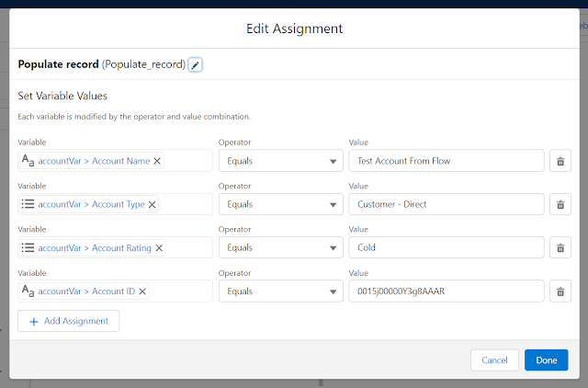
Task: Delete the Account Name assignment row
Action: tap(560, 161)
